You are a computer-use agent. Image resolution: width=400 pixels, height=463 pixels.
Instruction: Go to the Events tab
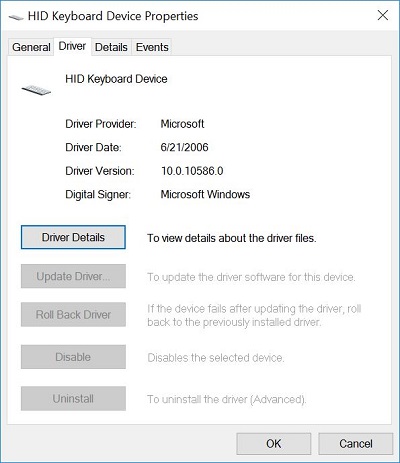152,47
